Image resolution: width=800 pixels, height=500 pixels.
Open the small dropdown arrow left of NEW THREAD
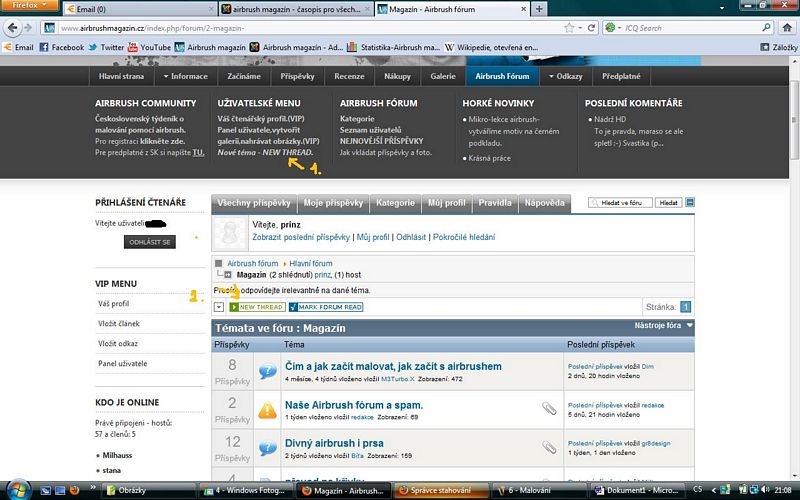click(220, 307)
